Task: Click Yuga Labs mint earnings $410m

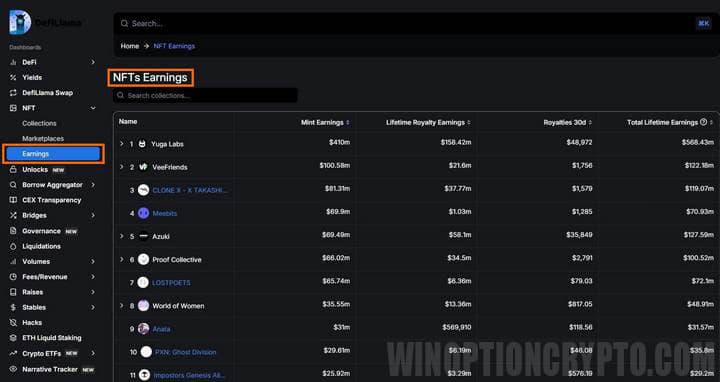Action: [339, 142]
